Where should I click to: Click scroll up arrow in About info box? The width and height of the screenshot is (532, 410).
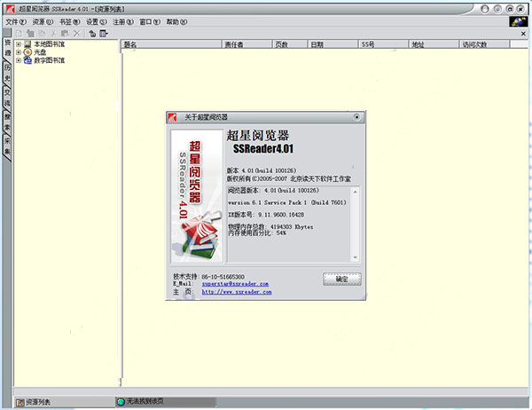(356, 192)
